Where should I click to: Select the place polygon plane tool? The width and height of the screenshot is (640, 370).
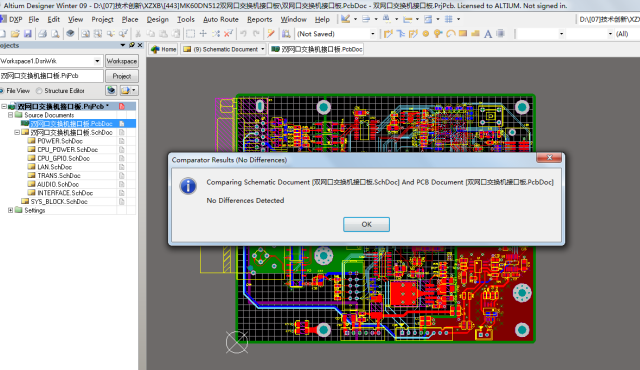pos(475,34)
